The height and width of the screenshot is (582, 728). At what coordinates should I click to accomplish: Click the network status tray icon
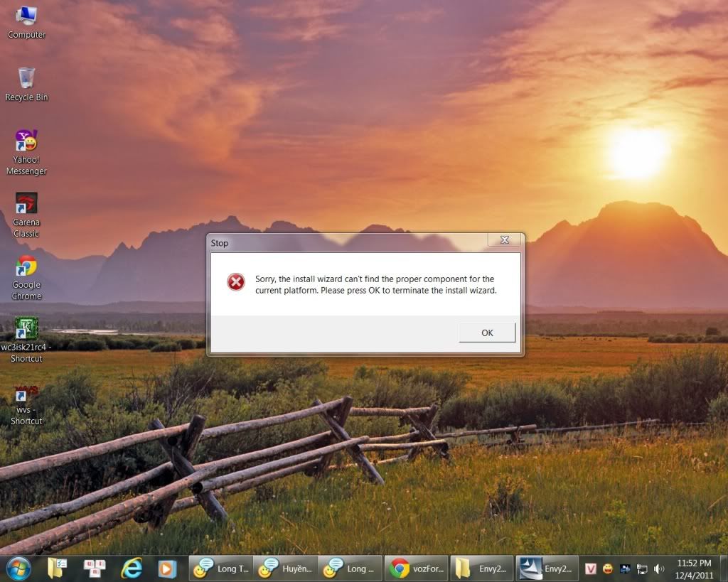click(642, 569)
